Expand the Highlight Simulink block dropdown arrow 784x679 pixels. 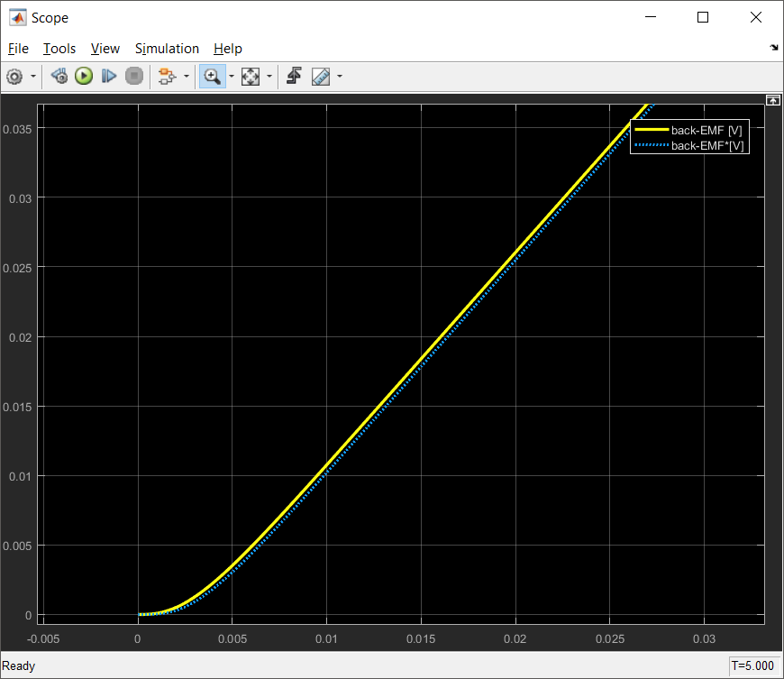coord(187,77)
